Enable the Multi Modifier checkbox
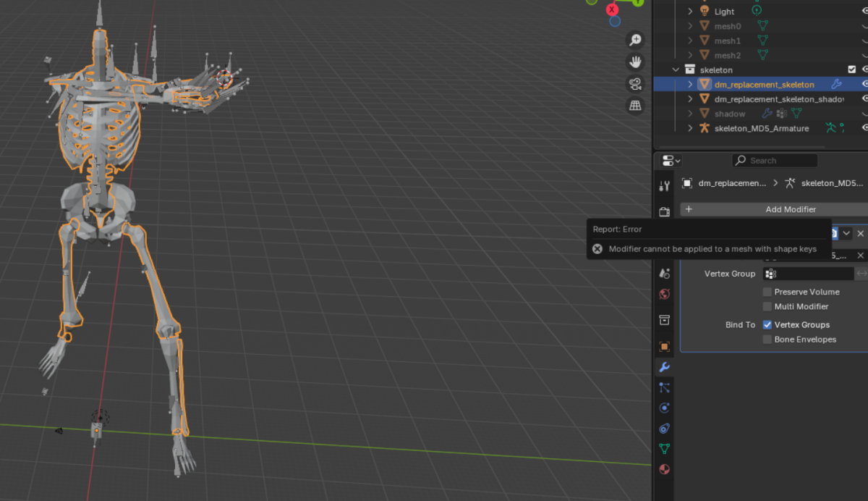The height and width of the screenshot is (501, 868). [767, 306]
